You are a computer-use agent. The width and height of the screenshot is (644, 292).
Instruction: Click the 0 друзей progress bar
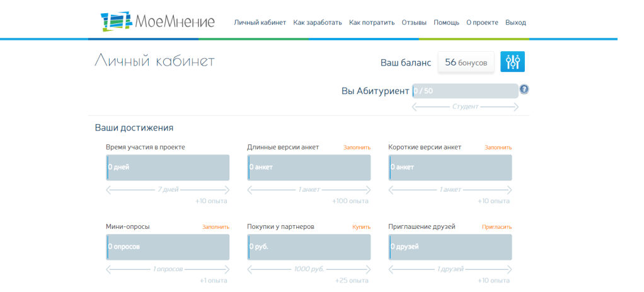[450, 247]
